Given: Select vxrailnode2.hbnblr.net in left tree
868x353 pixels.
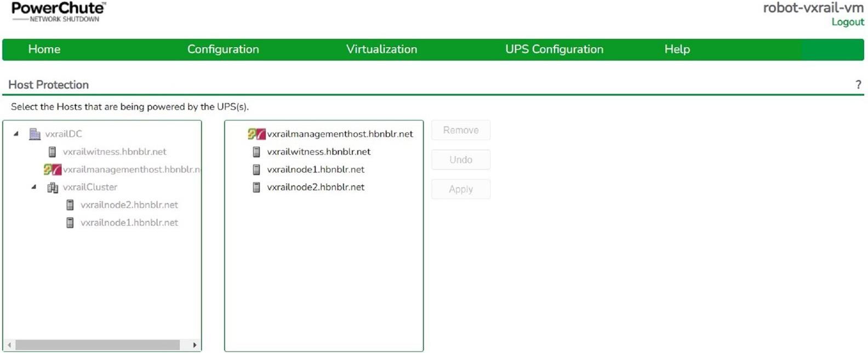Looking at the screenshot, I should point(129,205).
